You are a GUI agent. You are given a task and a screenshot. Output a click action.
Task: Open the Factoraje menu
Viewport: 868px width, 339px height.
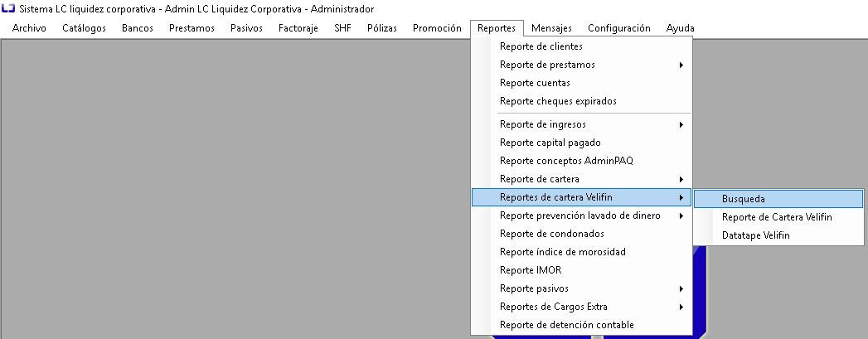point(298,28)
